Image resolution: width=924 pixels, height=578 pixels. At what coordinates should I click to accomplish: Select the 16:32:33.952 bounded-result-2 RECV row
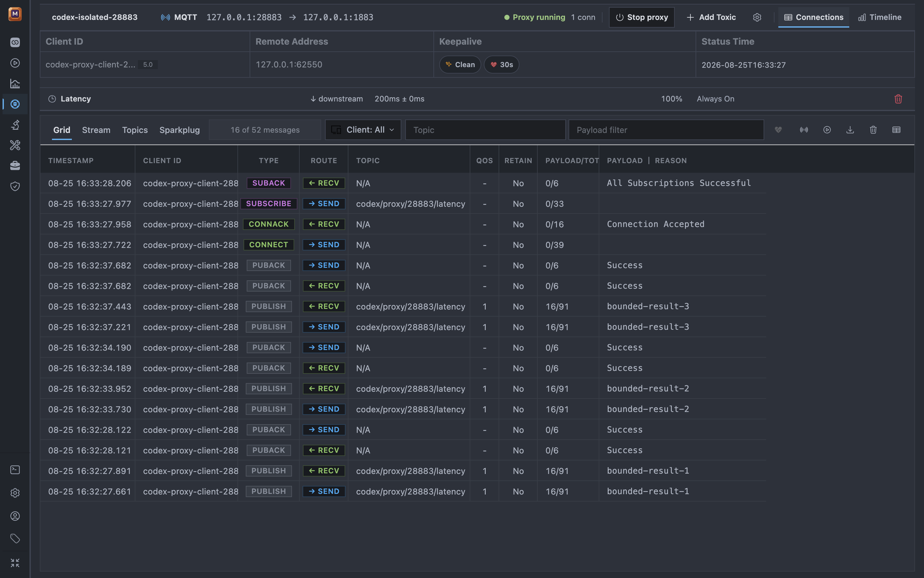(403, 389)
